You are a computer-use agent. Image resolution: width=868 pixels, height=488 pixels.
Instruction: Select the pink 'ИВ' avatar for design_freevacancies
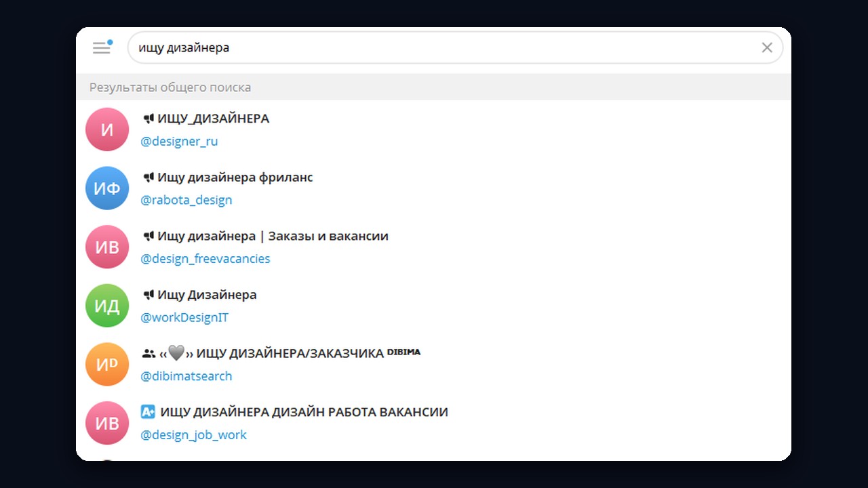point(107,247)
